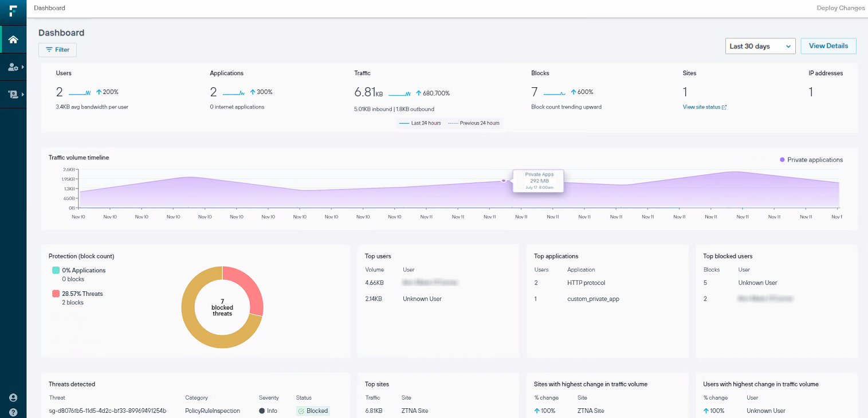
Task: Click Deploy Changes in the top bar
Action: pyautogui.click(x=840, y=7)
